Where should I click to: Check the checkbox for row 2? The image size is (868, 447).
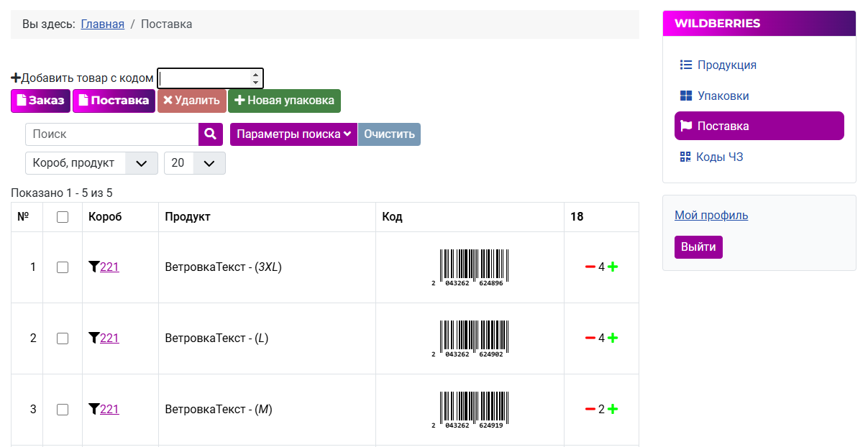(x=63, y=338)
